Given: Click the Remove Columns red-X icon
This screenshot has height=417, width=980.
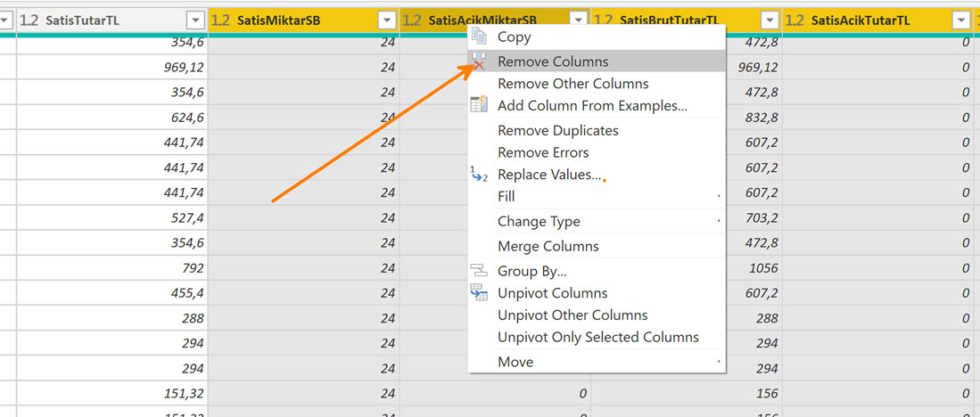Looking at the screenshot, I should pos(480,61).
